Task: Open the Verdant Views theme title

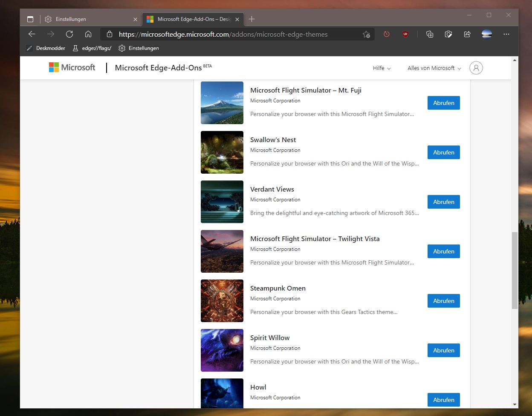Action: coord(272,189)
